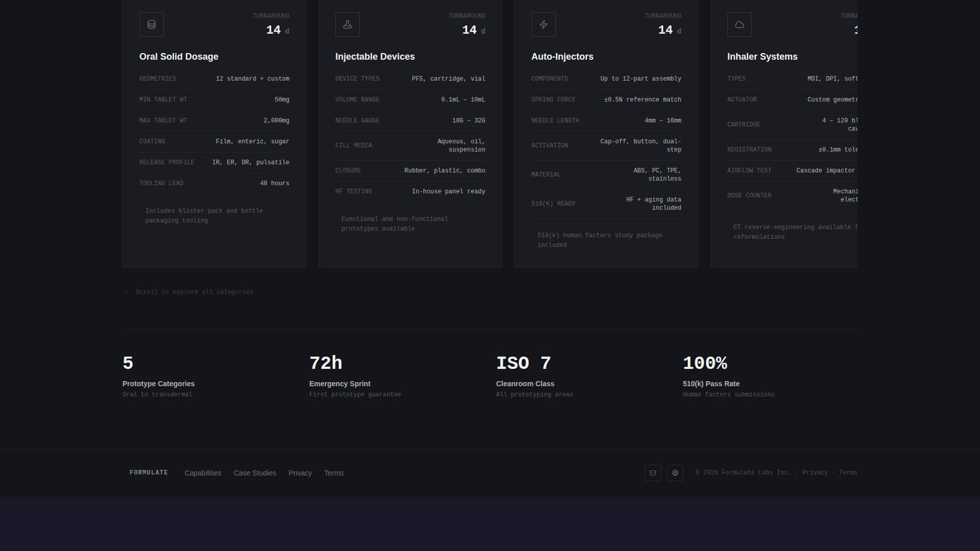Select the Injectable Devices card heading
This screenshot has width=980, height=551.
coord(375,57)
